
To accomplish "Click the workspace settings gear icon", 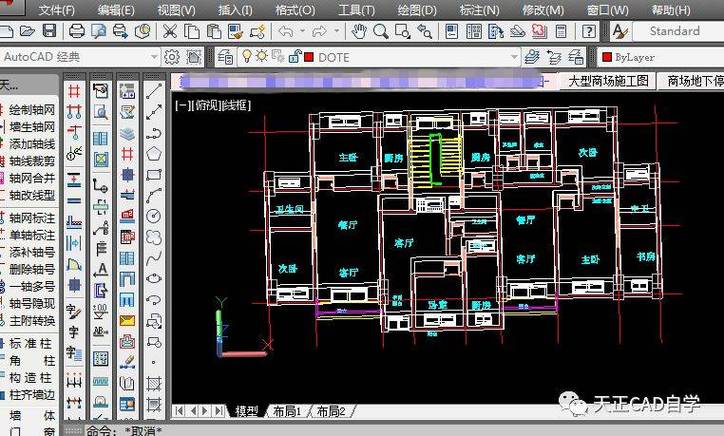I will 171,57.
